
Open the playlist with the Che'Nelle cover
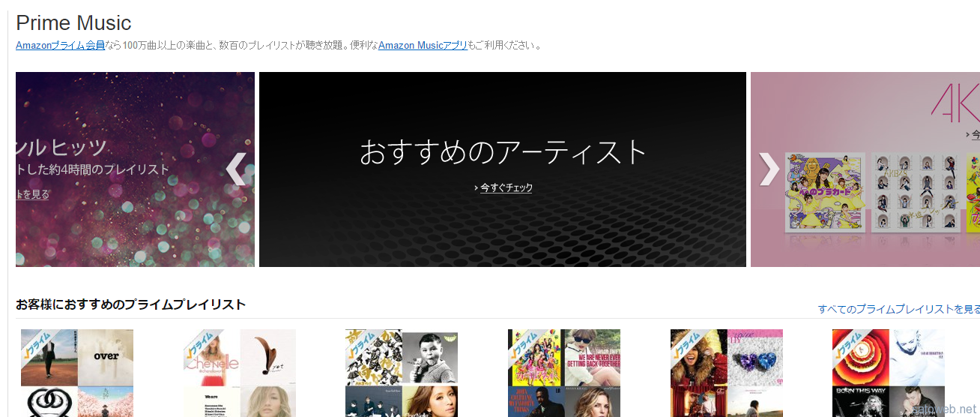click(x=240, y=373)
